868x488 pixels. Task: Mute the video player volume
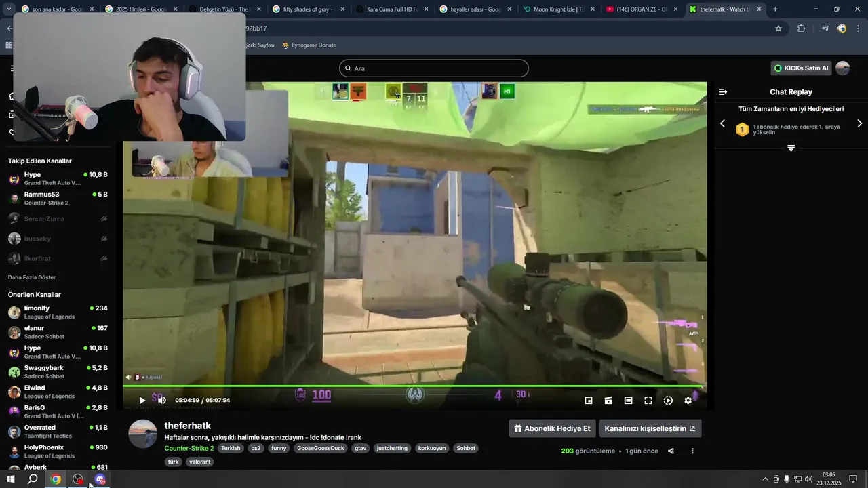coord(161,401)
